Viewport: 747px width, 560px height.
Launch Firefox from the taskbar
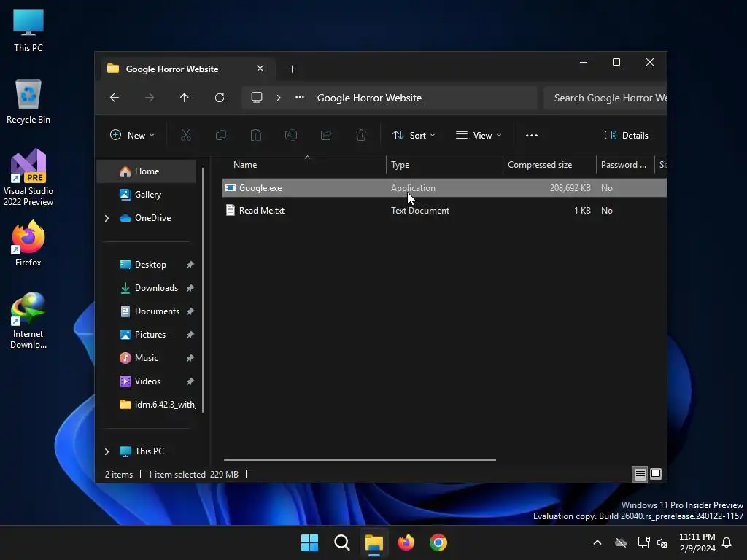click(x=406, y=542)
